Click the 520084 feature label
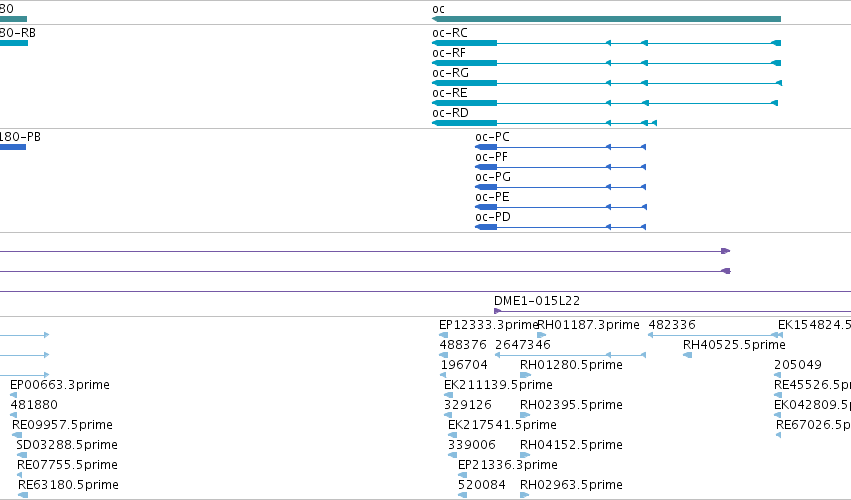Image resolution: width=851 pixels, height=500 pixels. coord(481,485)
